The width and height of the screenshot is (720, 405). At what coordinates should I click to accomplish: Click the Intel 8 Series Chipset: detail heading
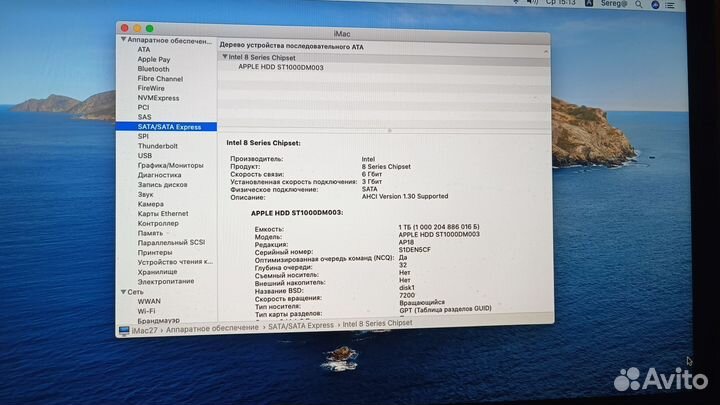263,143
